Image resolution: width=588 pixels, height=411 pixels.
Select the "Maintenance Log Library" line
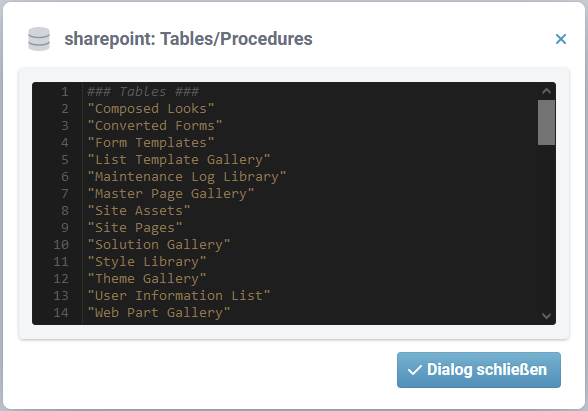pyautogui.click(x=187, y=177)
